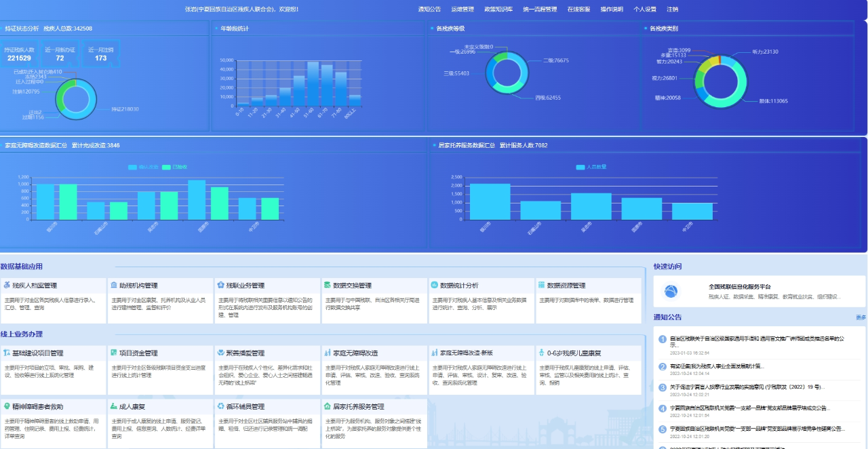Open the 政策知识库 menu item

pyautogui.click(x=498, y=9)
